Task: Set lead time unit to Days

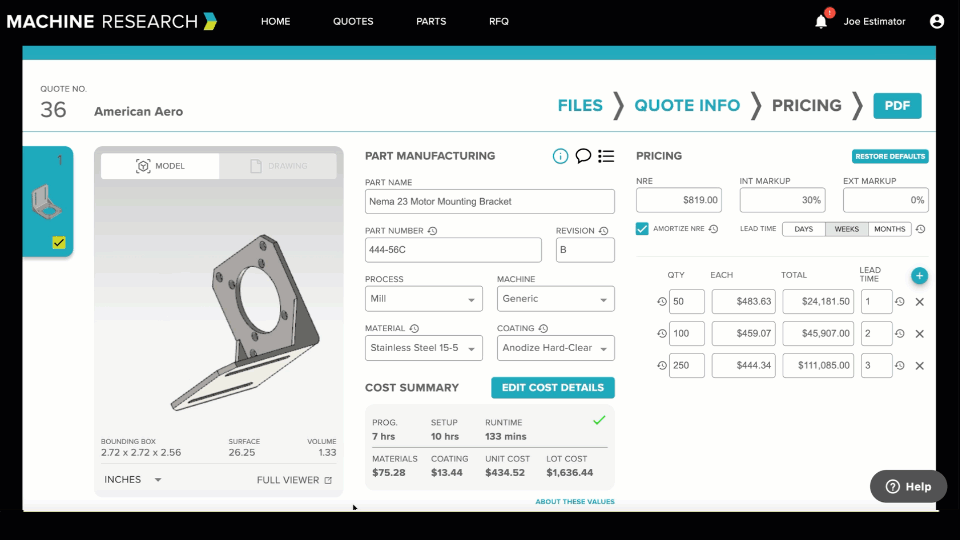Action: (x=803, y=229)
